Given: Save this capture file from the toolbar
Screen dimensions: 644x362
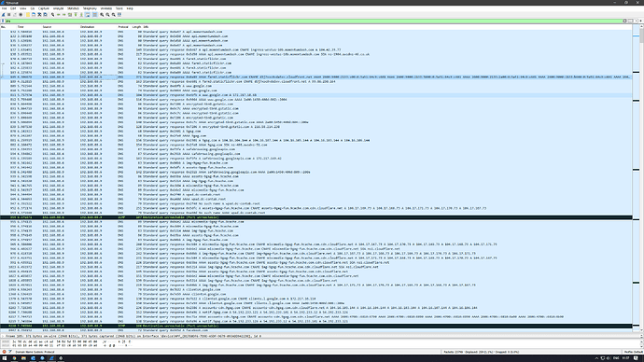Looking at the screenshot, I should coord(34,14).
